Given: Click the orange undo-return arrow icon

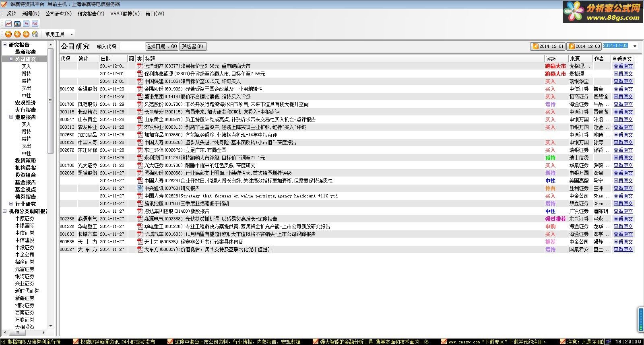Looking at the screenshot, I should tap(8, 34).
